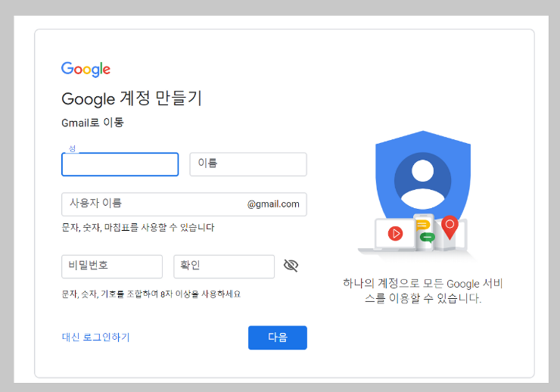Open the 대신 로그인하기 link
The height and width of the screenshot is (392, 560).
point(95,338)
